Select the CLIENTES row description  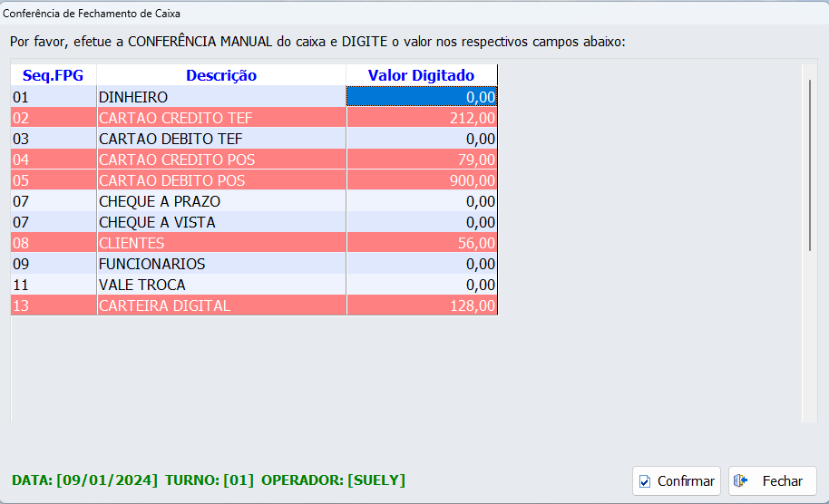(220, 243)
